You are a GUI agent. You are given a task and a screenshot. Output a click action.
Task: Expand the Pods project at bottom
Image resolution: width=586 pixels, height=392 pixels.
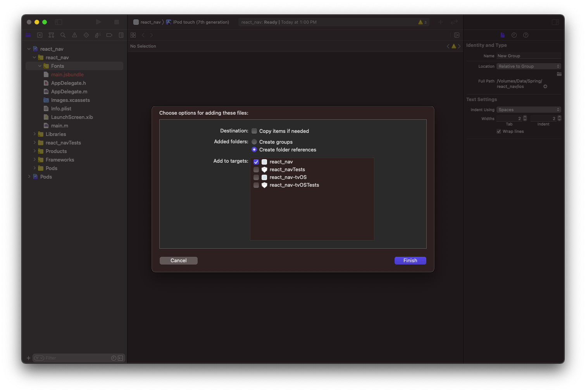[x=29, y=177]
